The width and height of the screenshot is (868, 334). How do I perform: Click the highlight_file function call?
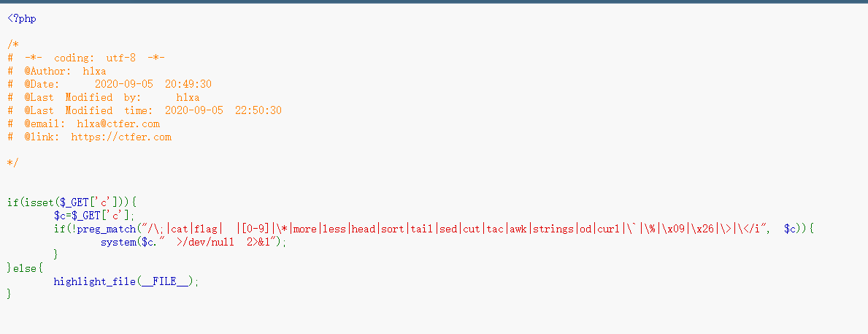click(x=126, y=281)
